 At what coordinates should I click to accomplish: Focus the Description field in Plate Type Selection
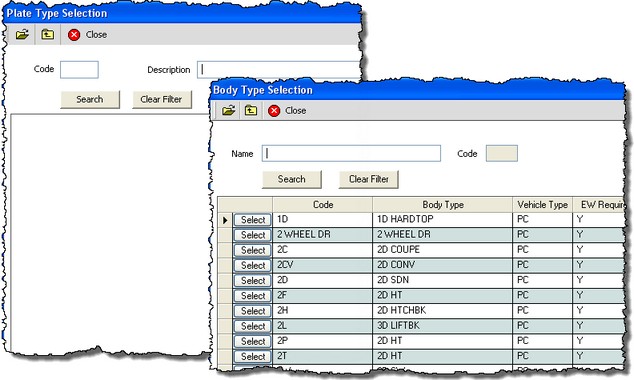point(279,70)
